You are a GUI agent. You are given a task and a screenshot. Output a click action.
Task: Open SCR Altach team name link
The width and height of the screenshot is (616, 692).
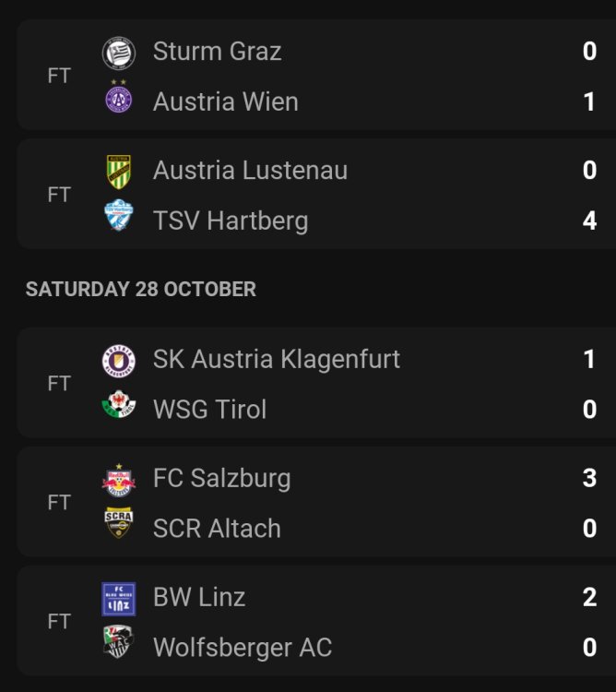click(x=217, y=528)
